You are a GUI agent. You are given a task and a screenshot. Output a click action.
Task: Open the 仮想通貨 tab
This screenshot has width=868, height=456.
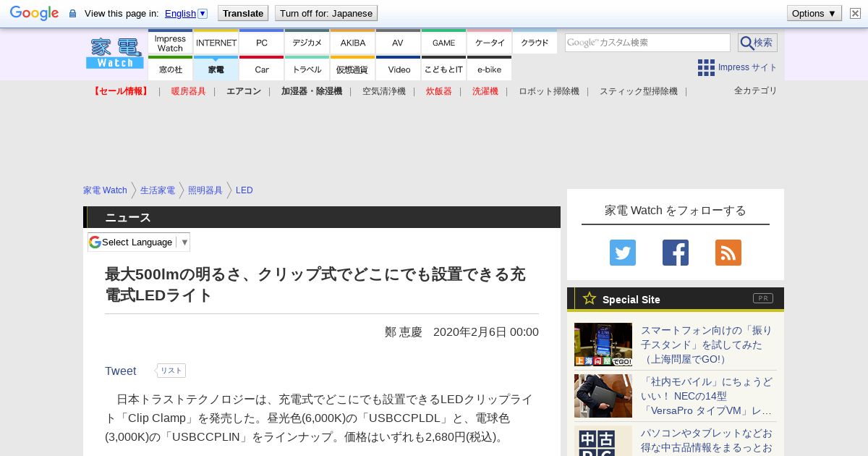pyautogui.click(x=353, y=69)
